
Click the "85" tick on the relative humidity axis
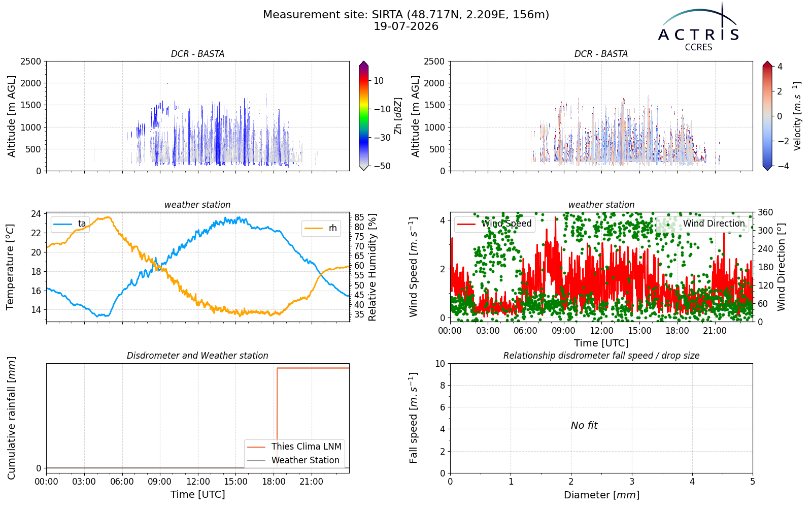tap(359, 217)
